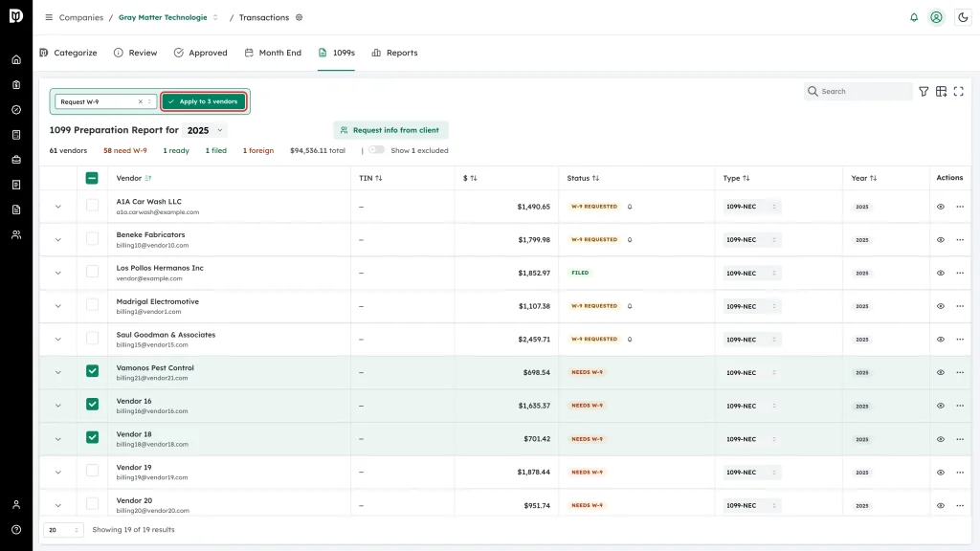
Task: Check the Vendor 19 row
Action: pos(92,471)
